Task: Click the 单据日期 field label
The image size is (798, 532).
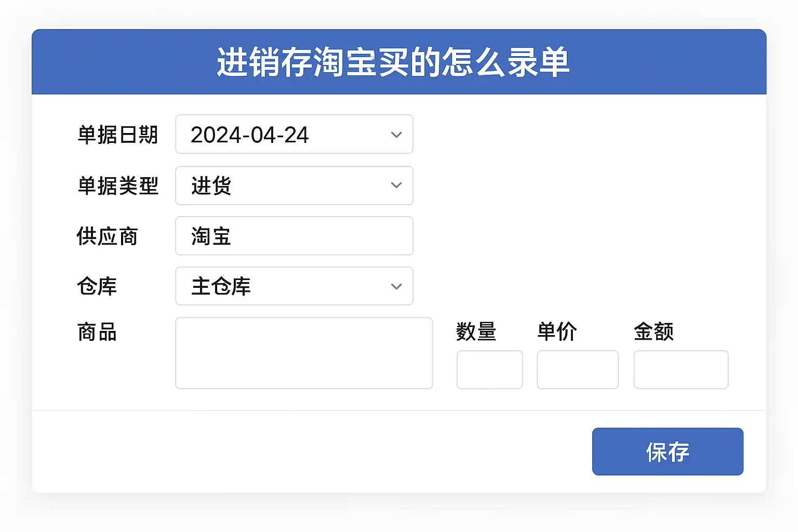Action: tap(118, 135)
